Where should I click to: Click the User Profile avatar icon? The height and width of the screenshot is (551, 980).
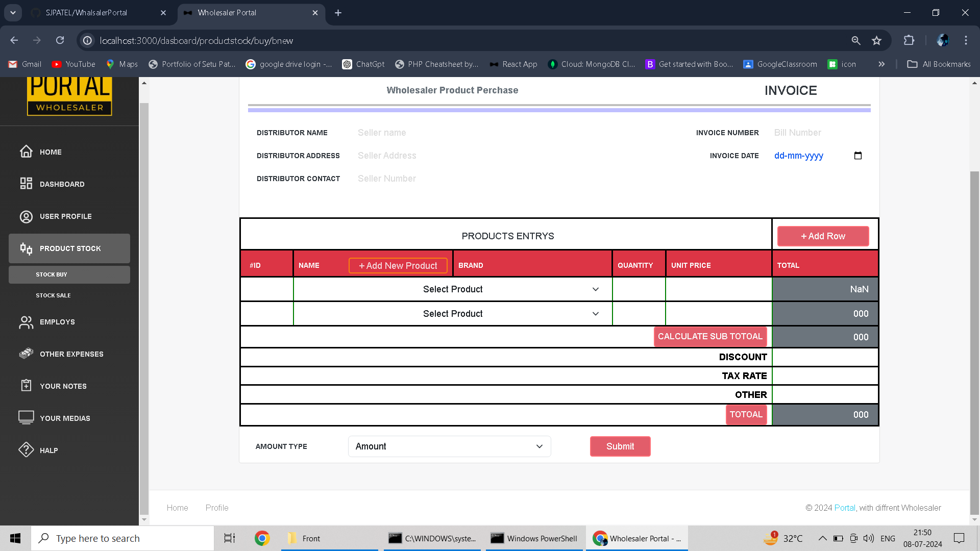pos(26,216)
